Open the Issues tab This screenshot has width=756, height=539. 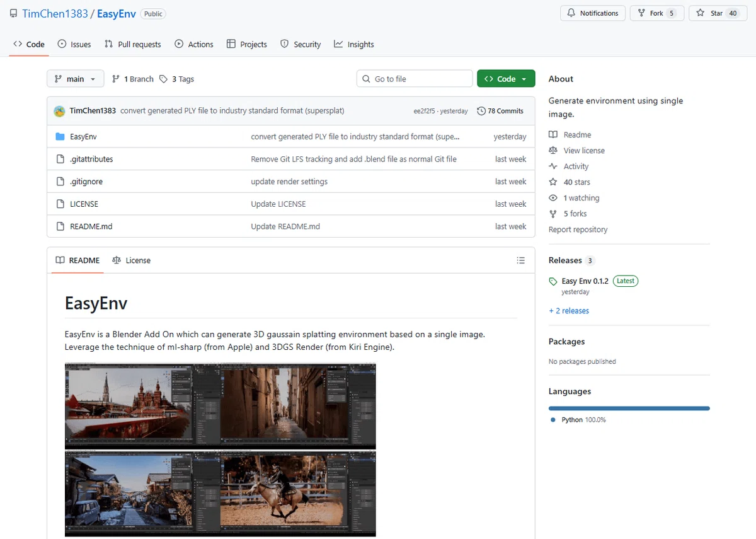[x=74, y=44]
